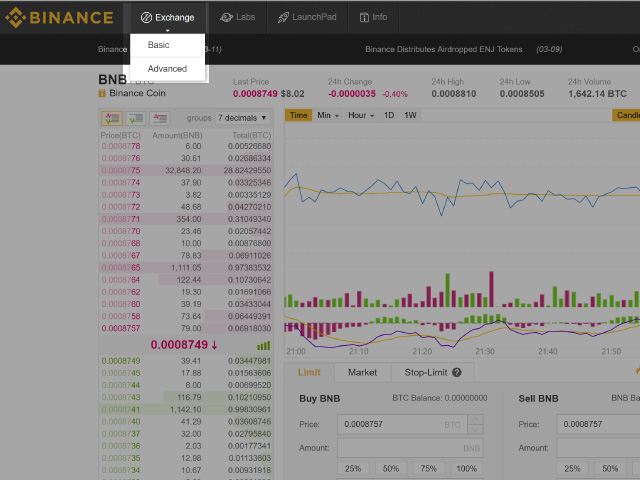Screen dimensions: 640x480
Task: Click total 0.99830961 in order book
Action: point(249,409)
